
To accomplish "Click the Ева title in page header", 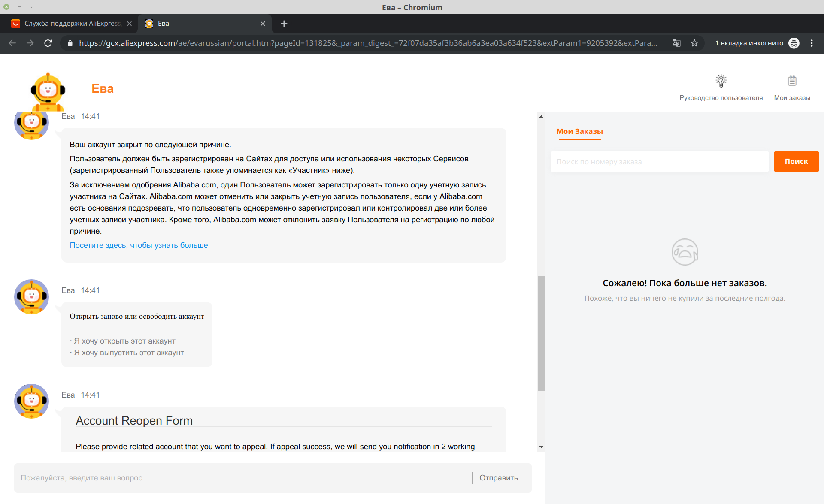I will (103, 88).
